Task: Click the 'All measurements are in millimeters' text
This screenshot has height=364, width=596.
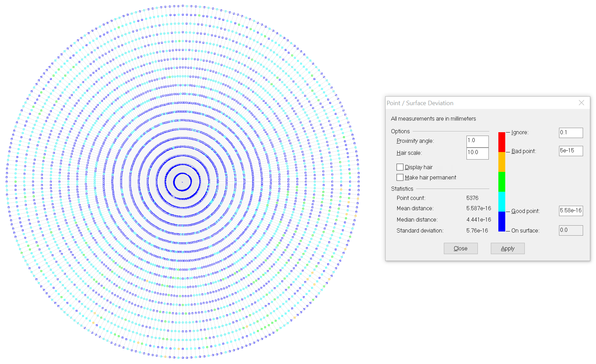Action: [433, 119]
